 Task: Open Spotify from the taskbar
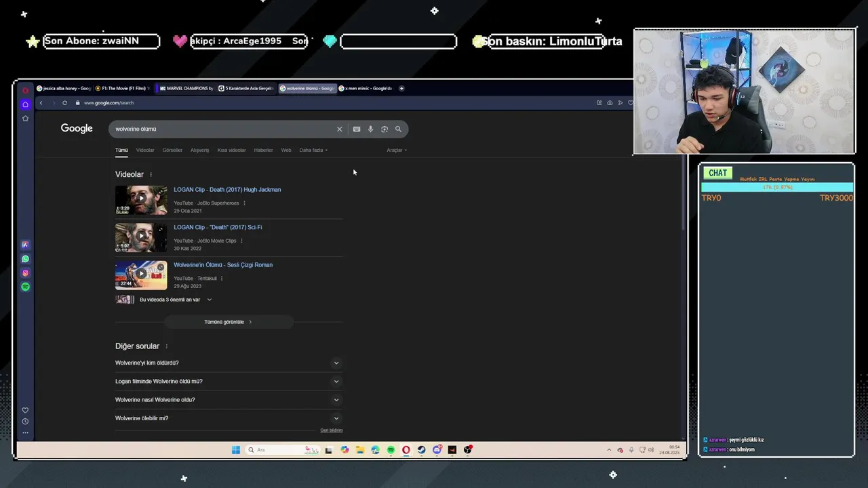tap(391, 450)
